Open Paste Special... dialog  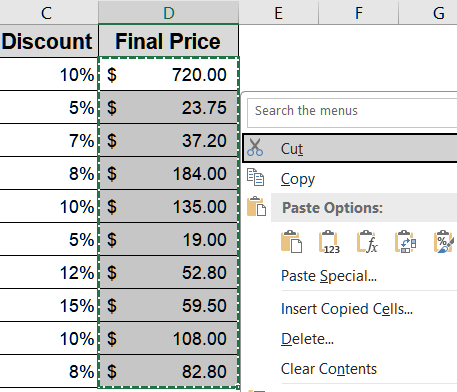[x=329, y=276]
